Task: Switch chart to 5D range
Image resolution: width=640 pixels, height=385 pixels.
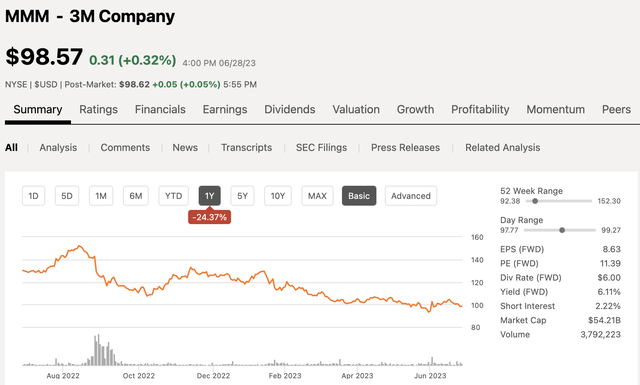Action: point(67,196)
